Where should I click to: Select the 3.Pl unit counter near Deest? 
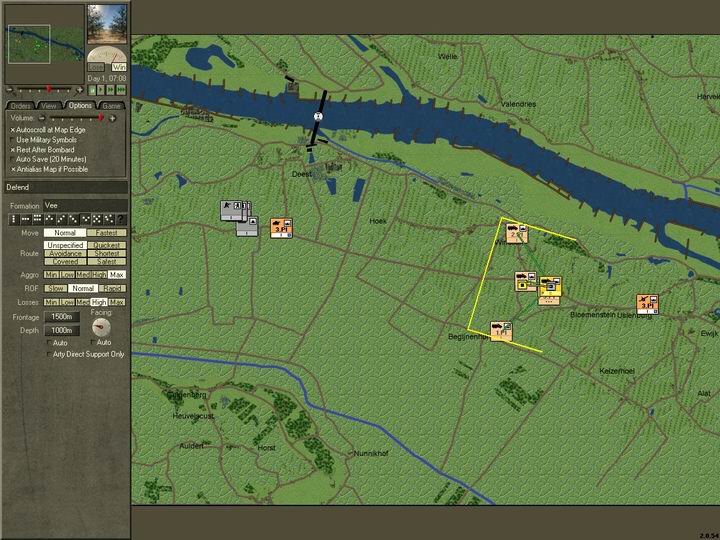coord(281,228)
